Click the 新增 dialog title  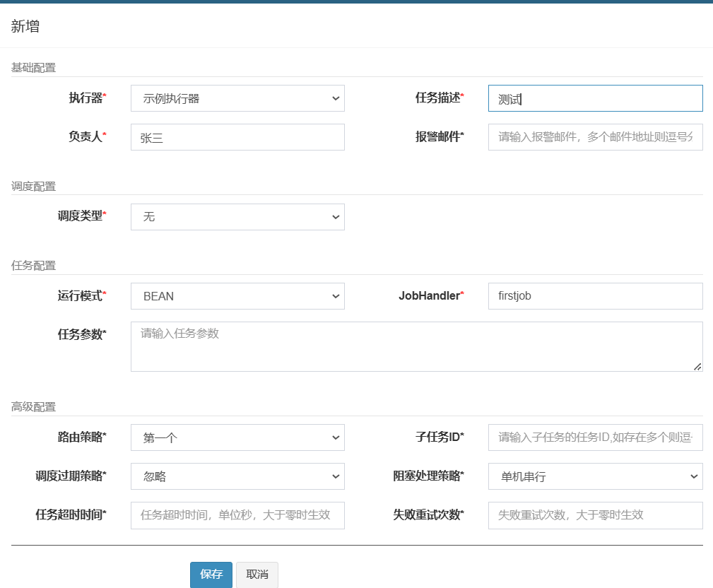point(25,26)
